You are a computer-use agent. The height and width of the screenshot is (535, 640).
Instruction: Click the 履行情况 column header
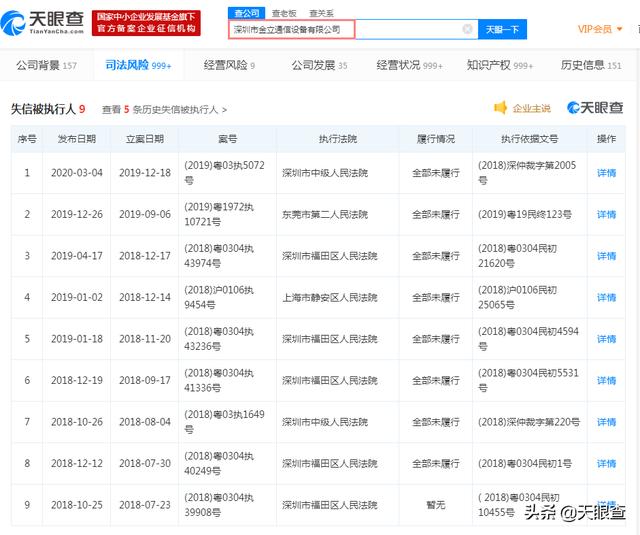point(436,139)
